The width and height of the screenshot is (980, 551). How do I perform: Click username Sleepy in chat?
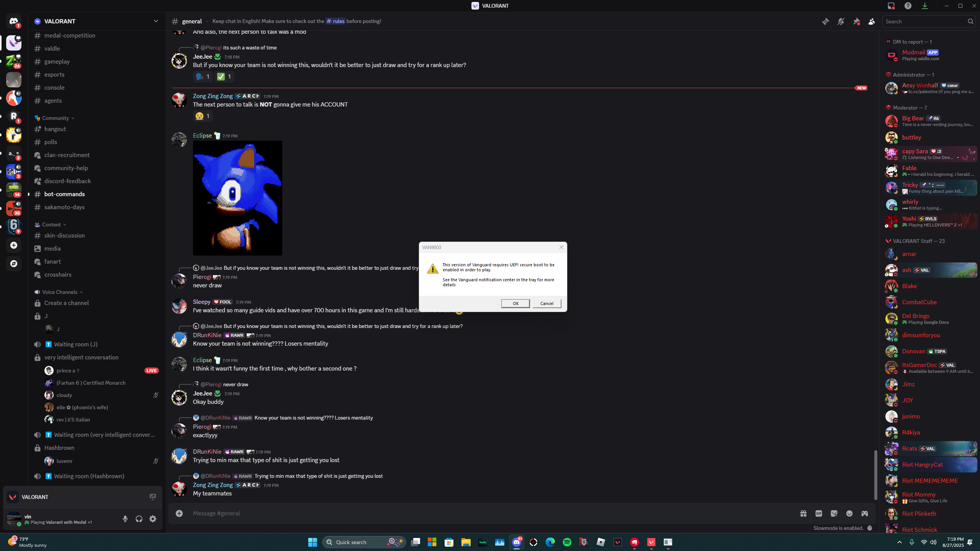tap(201, 302)
